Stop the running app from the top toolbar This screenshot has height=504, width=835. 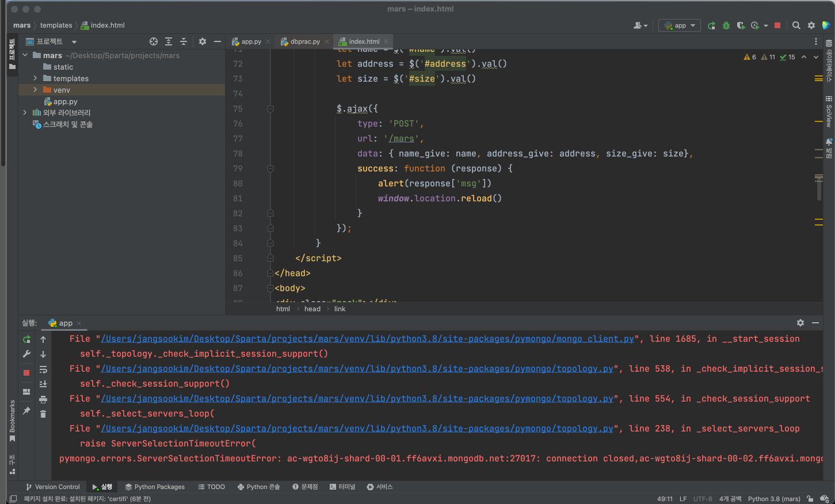coord(777,25)
